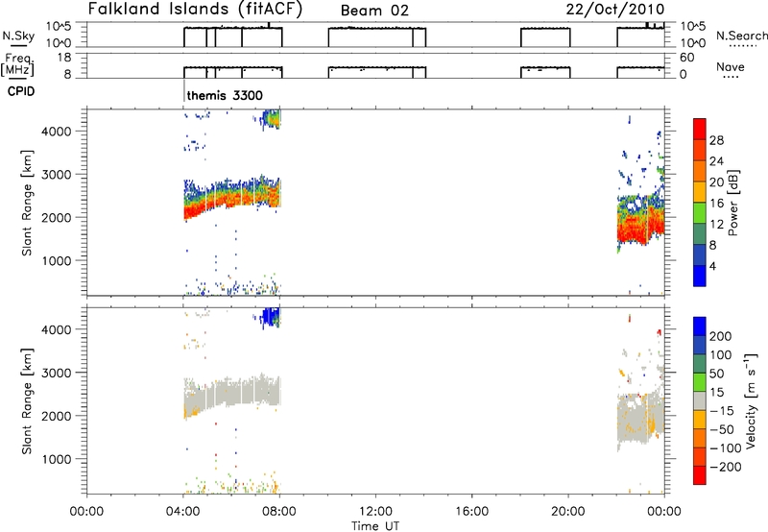Select the '16:00' time tick label
The height and width of the screenshot is (532, 768).
471,512
